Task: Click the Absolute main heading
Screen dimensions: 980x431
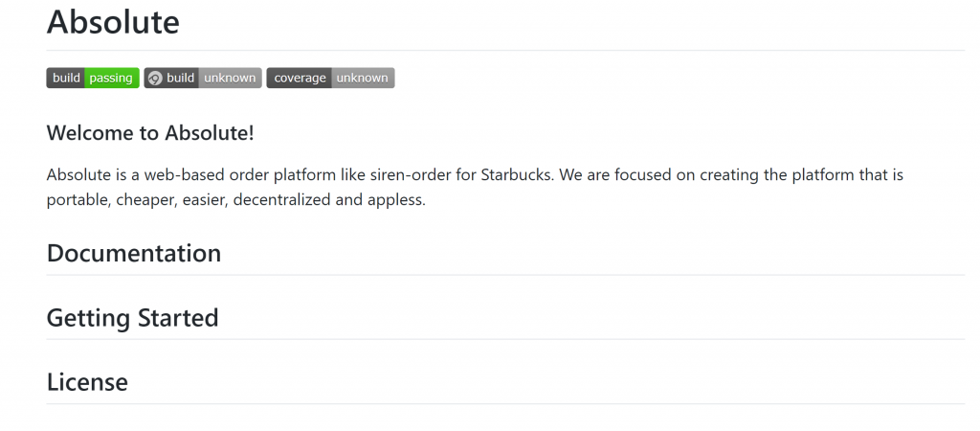Action: (113, 22)
